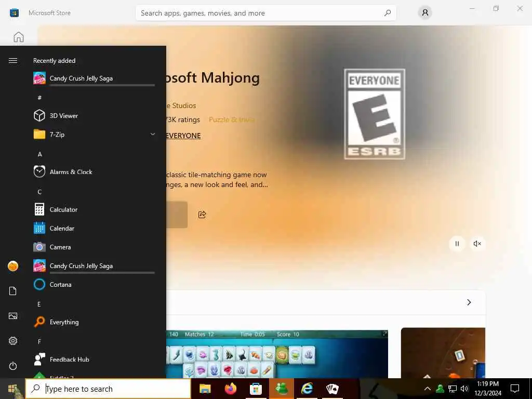This screenshot has height=399, width=532.
Task: Launch Firefox from the taskbar
Action: (x=230, y=389)
